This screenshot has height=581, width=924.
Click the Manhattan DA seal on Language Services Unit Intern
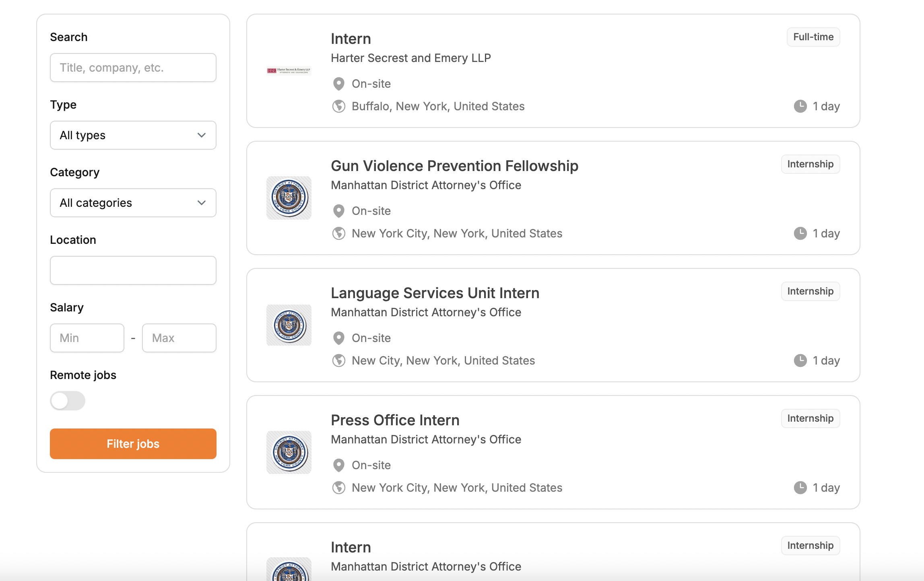point(289,325)
